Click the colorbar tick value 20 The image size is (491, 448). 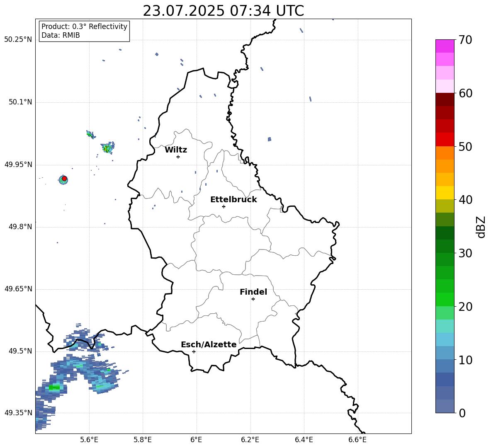click(x=465, y=306)
